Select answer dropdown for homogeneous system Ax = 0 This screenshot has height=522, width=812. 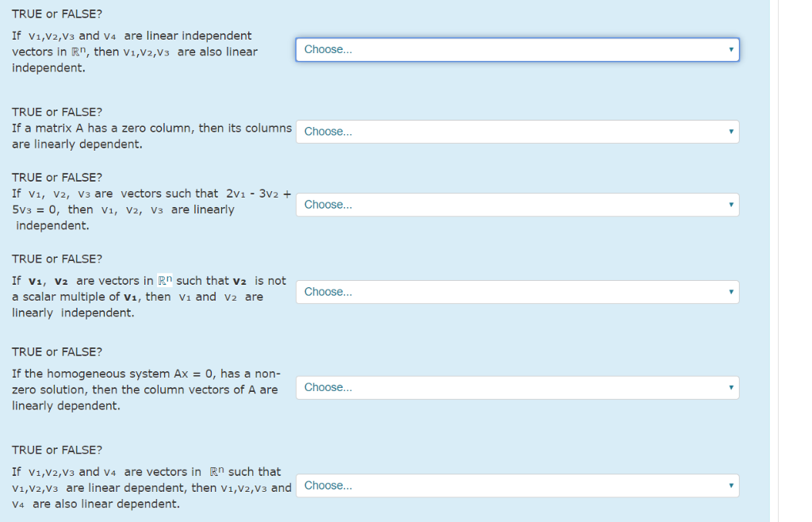517,387
